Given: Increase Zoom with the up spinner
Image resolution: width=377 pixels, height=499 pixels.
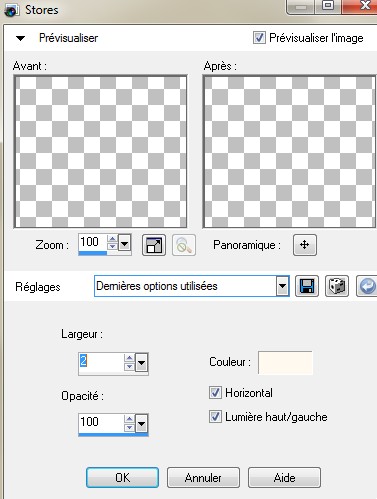Looking at the screenshot, I should pos(113,239).
